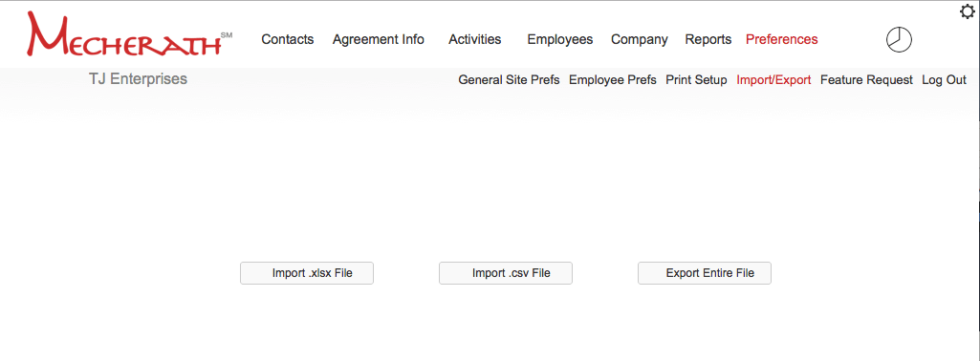This screenshot has height=361, width=980.
Task: Go to the Activities section
Action: coord(474,39)
